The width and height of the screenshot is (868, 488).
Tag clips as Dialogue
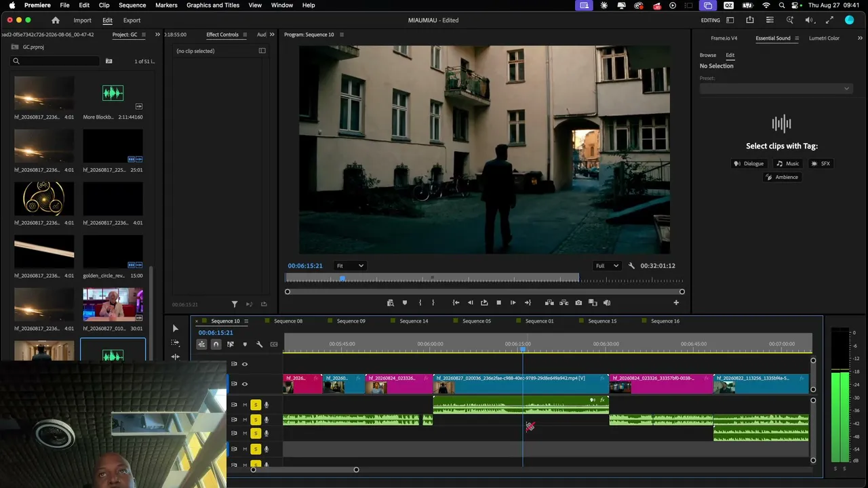[x=749, y=163]
